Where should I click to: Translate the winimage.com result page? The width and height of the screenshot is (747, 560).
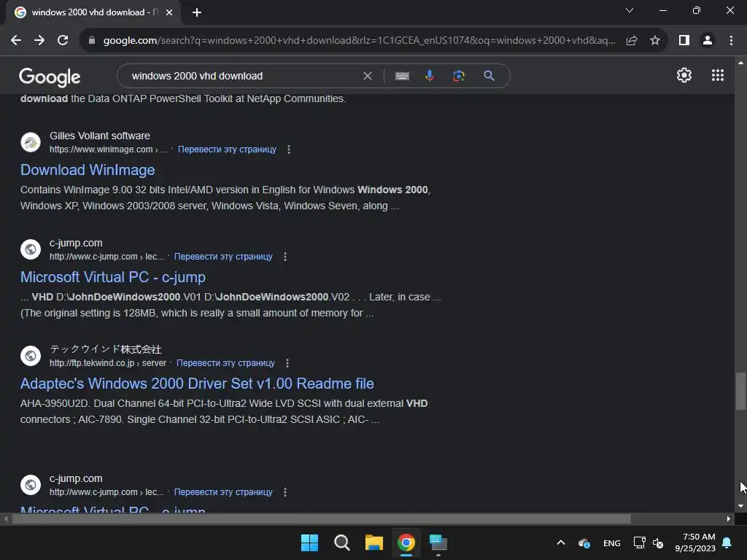(227, 149)
